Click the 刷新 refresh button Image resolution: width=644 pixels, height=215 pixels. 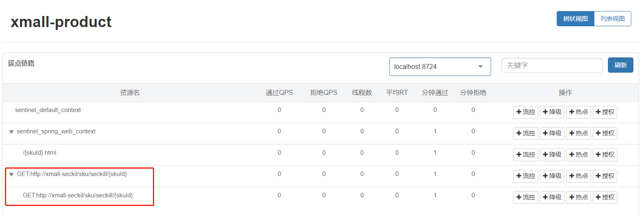click(620, 65)
